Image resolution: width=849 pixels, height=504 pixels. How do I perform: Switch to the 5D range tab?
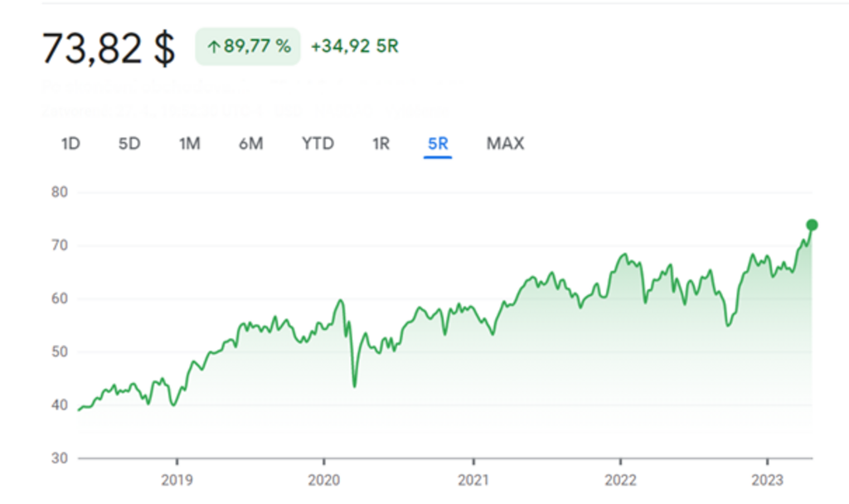click(129, 143)
